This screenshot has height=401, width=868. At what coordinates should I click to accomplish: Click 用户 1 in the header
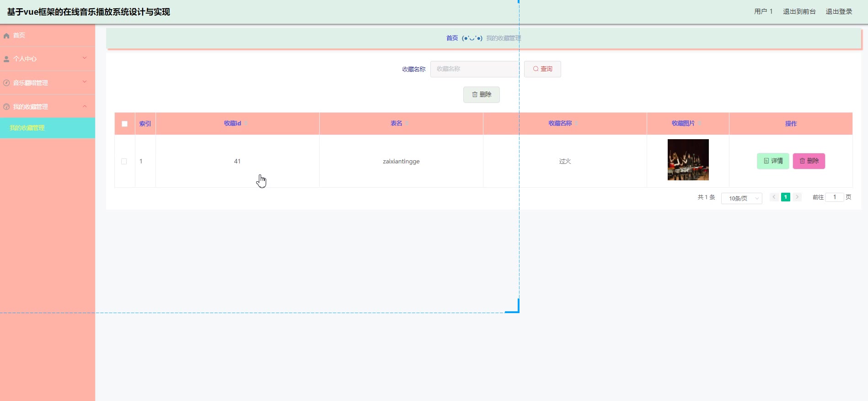point(763,11)
